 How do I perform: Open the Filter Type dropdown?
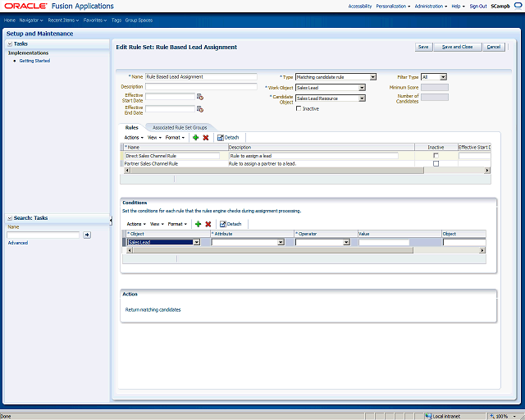click(x=443, y=77)
